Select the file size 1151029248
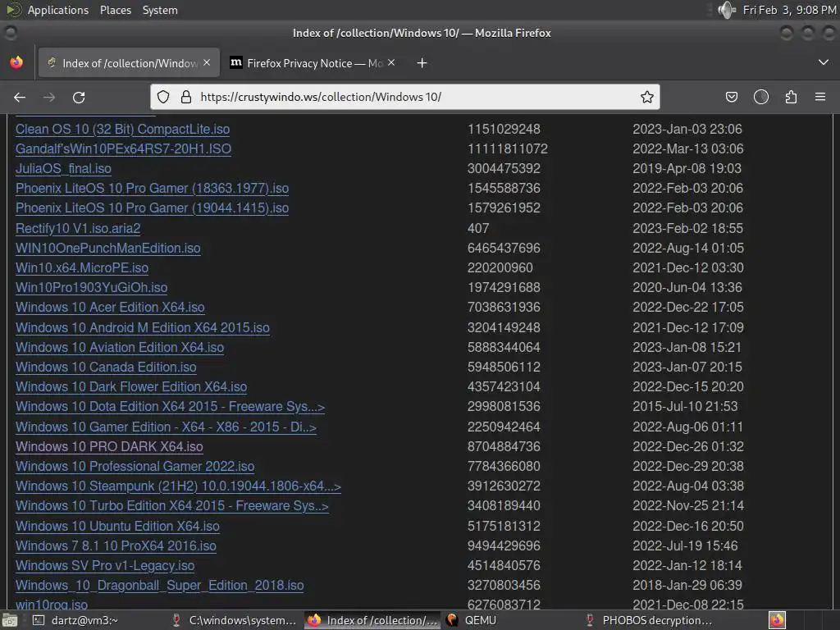This screenshot has width=840, height=630. tap(504, 129)
